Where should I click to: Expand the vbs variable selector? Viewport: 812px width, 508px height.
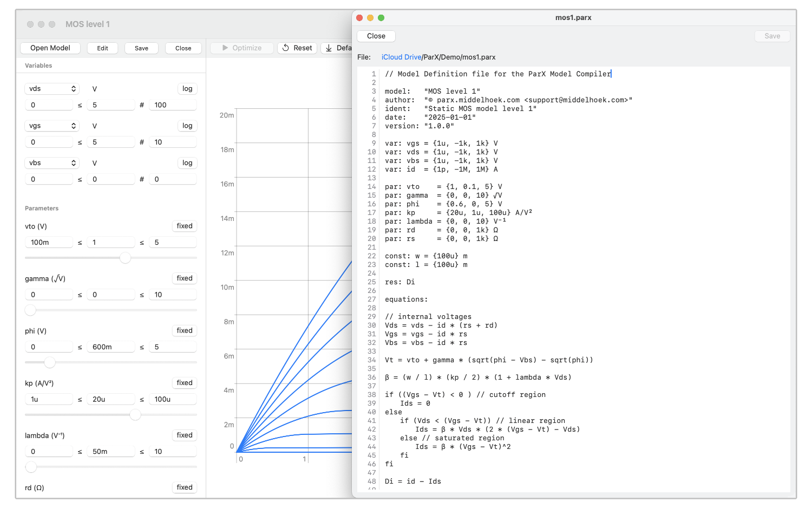(x=52, y=163)
